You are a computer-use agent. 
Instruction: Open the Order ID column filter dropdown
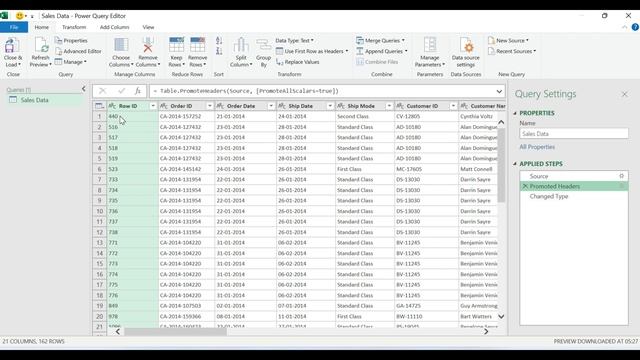click(209, 106)
